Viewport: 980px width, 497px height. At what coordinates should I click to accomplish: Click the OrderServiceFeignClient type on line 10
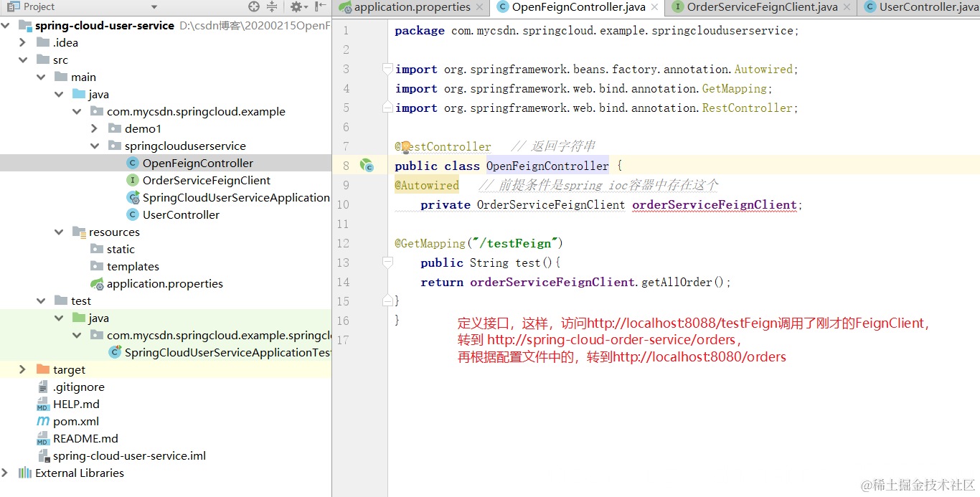coord(551,205)
